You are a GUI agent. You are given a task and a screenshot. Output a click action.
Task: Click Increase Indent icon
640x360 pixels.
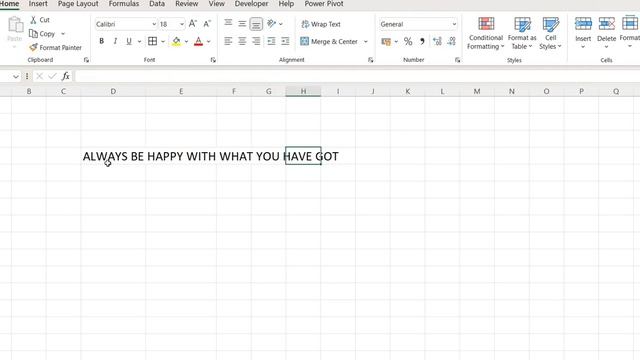pos(285,41)
